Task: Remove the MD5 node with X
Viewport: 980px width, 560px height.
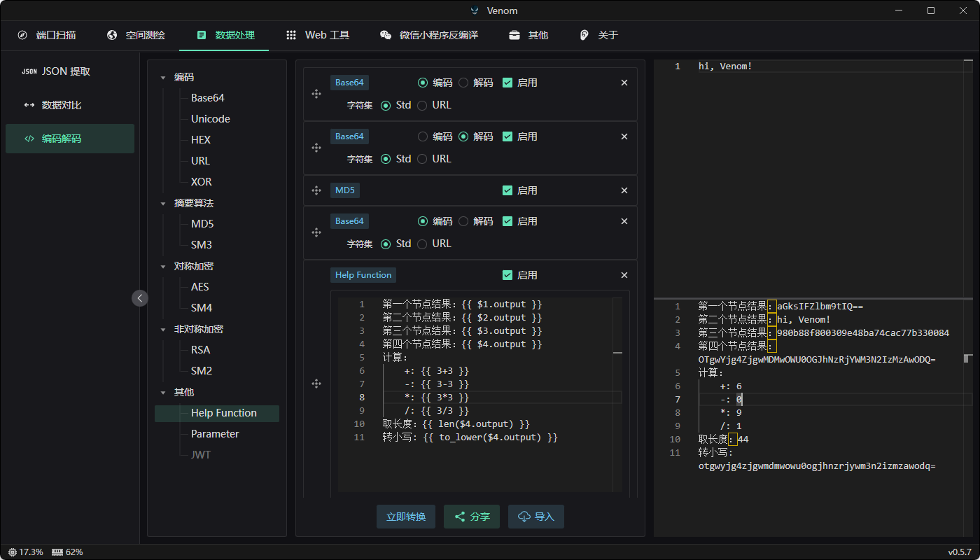Action: [624, 190]
